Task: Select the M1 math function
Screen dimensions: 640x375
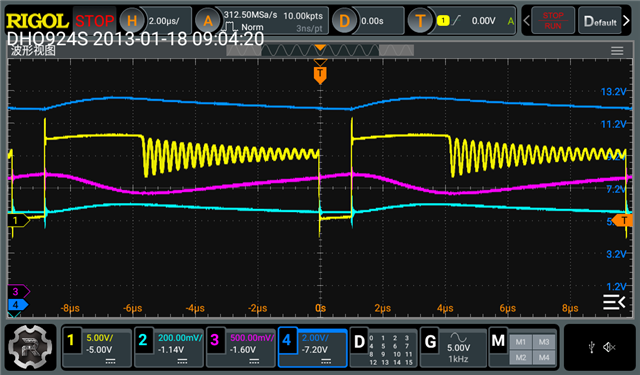Action: pyautogui.click(x=520, y=342)
